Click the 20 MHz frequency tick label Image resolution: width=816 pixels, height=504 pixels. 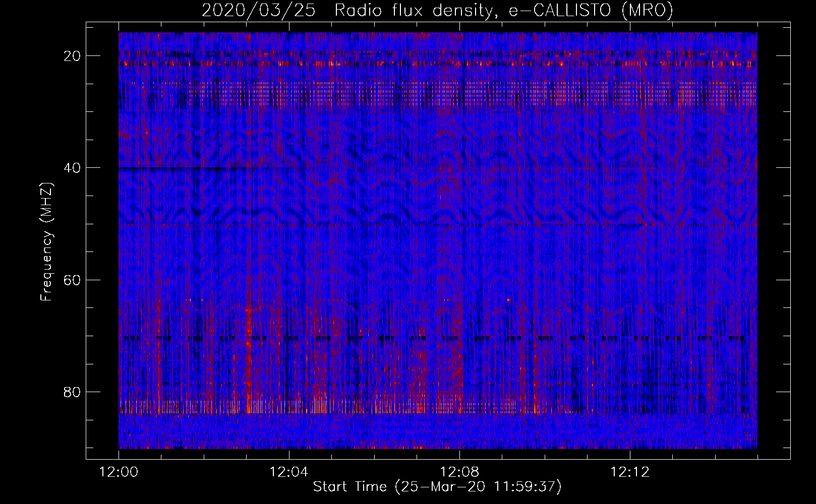73,56
